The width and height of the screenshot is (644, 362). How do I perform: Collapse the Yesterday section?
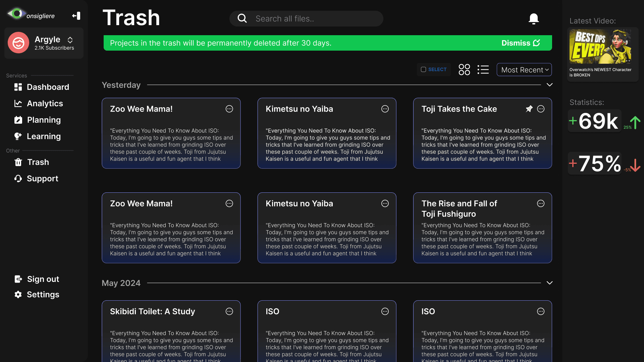tap(549, 85)
